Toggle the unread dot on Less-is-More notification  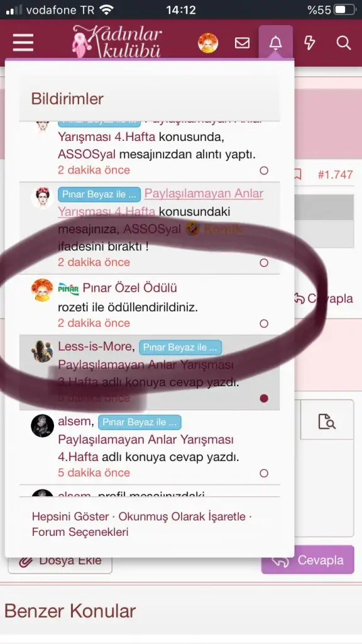tap(264, 398)
